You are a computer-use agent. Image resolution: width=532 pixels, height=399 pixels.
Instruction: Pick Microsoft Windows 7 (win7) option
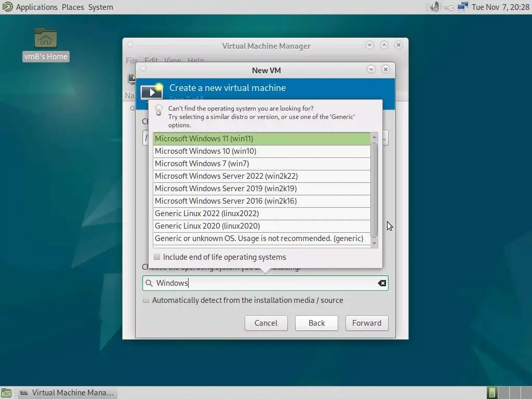point(262,164)
